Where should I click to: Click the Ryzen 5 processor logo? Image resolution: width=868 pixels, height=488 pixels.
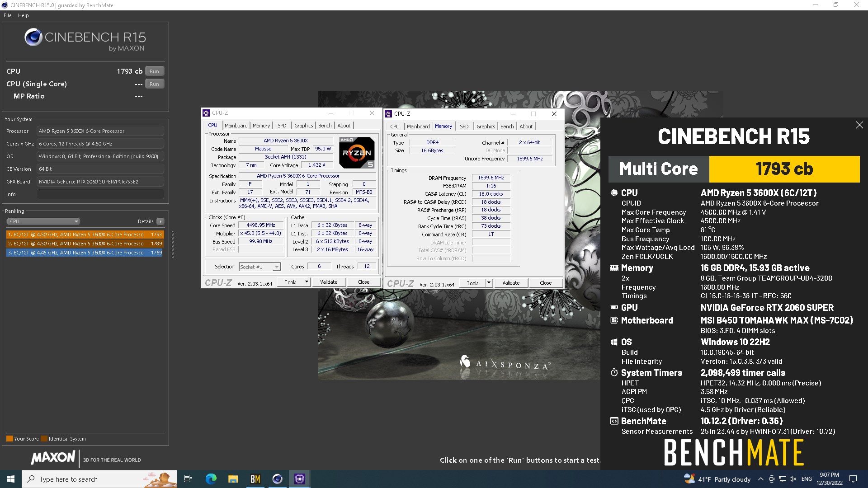[x=357, y=153]
